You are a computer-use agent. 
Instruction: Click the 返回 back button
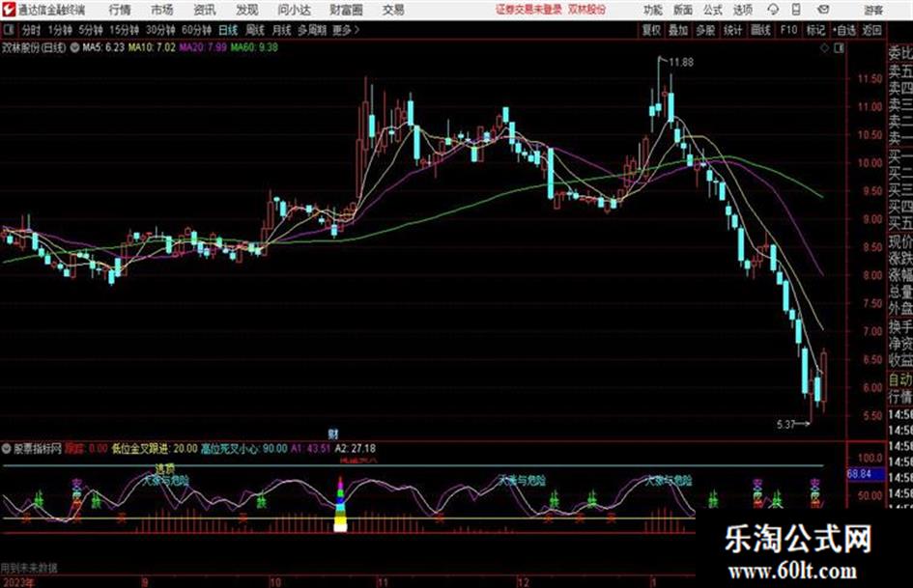pos(871,30)
